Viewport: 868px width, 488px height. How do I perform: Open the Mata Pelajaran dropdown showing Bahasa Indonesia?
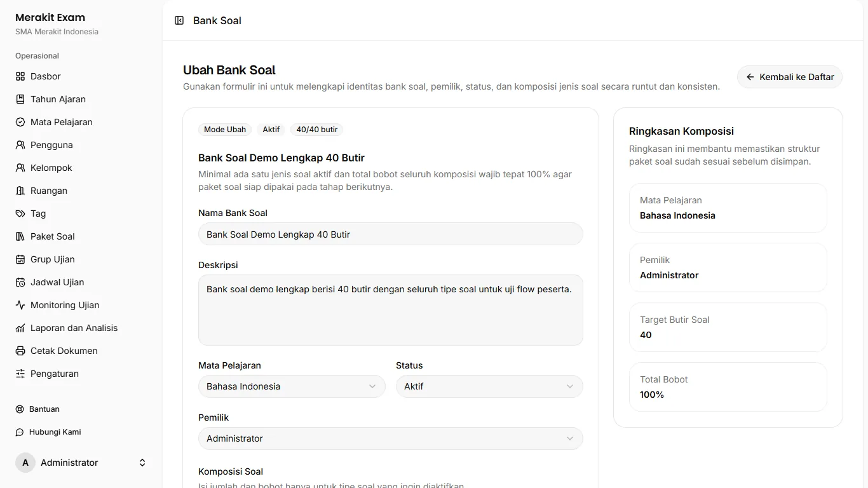pyautogui.click(x=292, y=386)
